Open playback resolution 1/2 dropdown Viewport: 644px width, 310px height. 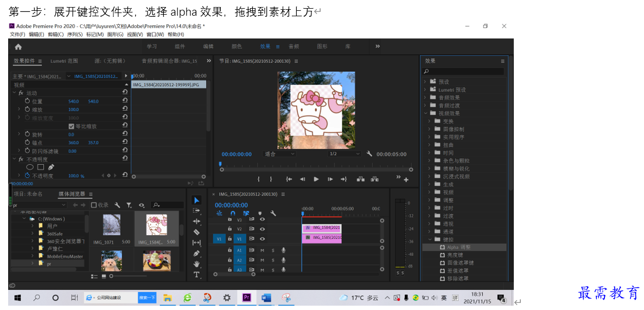tap(344, 154)
